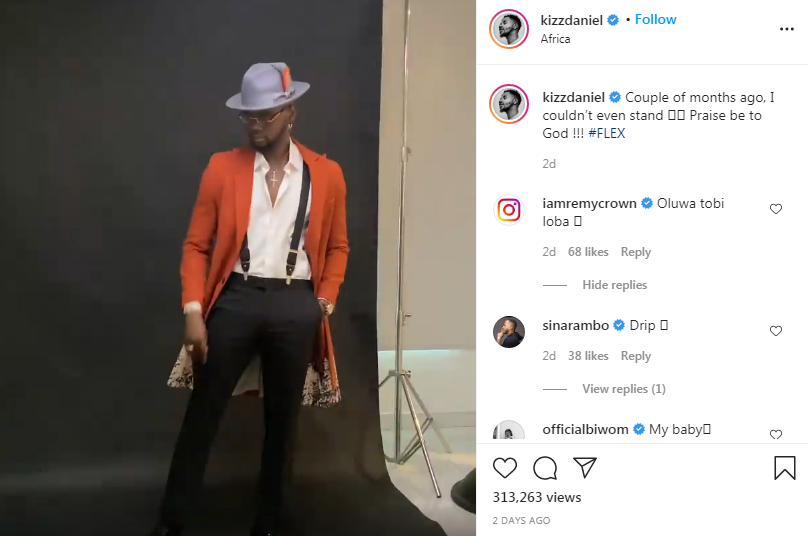Open sinarambo's profile avatar
This screenshot has height=536, width=808.
[x=509, y=332]
